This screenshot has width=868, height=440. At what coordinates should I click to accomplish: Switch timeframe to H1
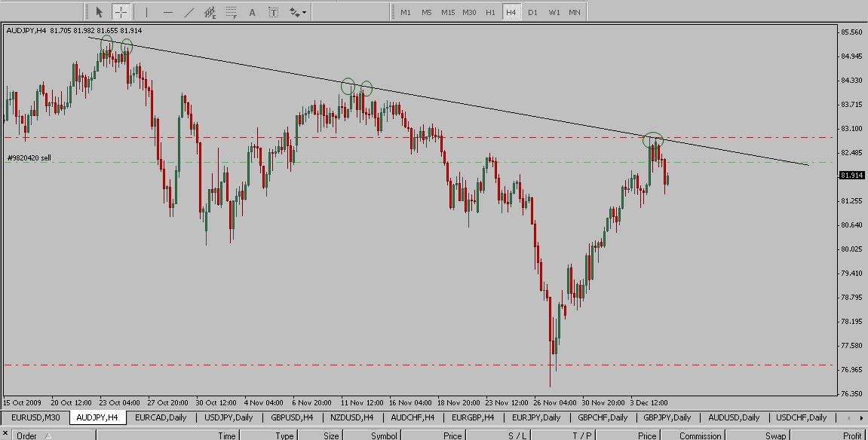pyautogui.click(x=490, y=12)
